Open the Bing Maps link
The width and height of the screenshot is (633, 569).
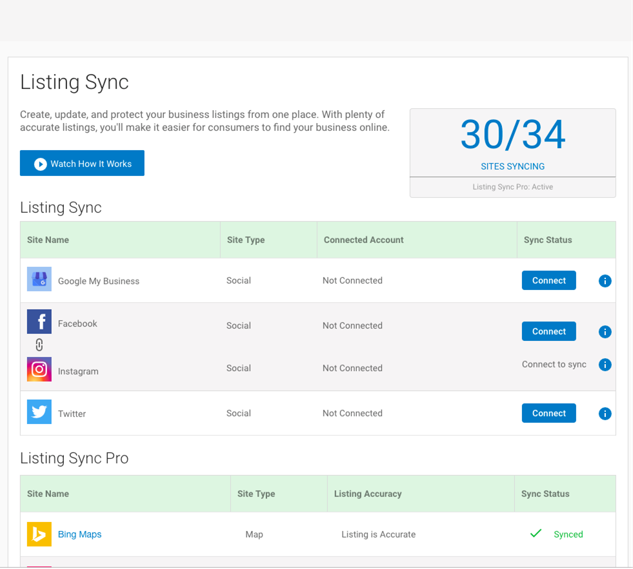(x=79, y=535)
